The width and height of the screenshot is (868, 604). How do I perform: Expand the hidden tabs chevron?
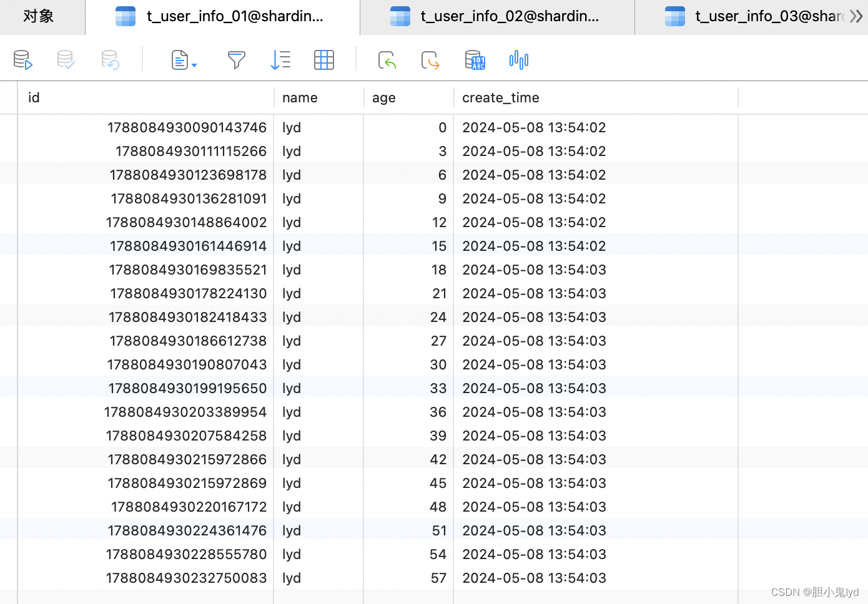click(856, 16)
